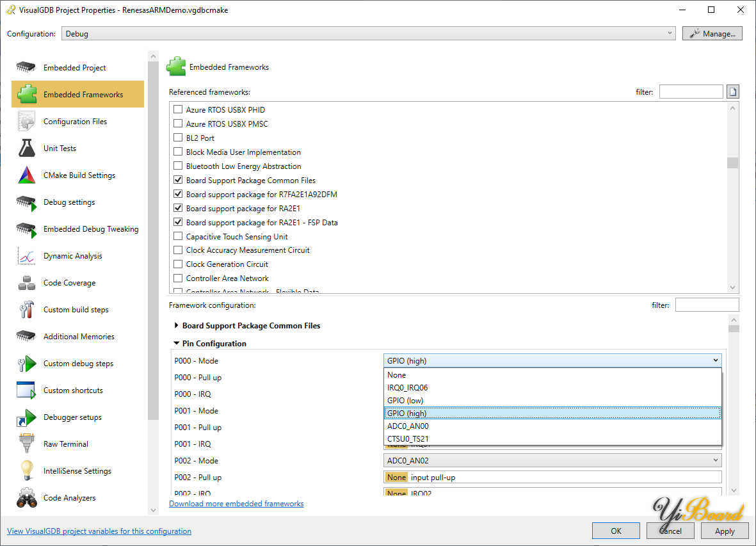756x546 pixels.
Task: Choose CTSU0_TS21 option
Action: pyautogui.click(x=552, y=438)
